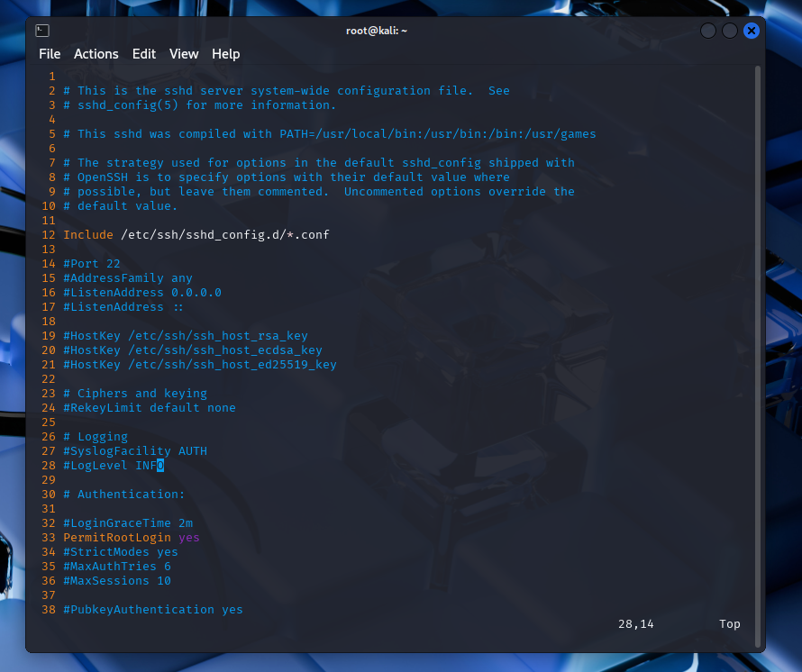
Task: Click the #MaxAuthTries 6 line
Action: click(x=116, y=567)
